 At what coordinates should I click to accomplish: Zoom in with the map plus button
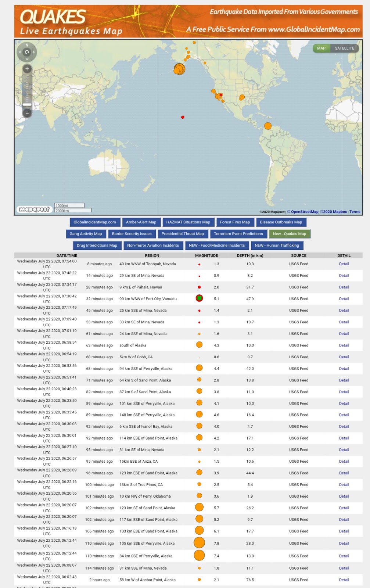click(27, 69)
